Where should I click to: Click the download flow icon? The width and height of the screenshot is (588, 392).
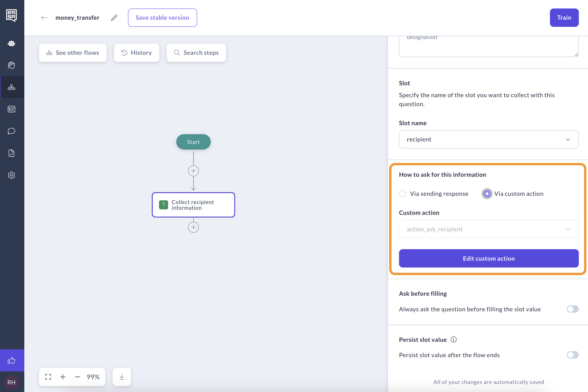122,377
